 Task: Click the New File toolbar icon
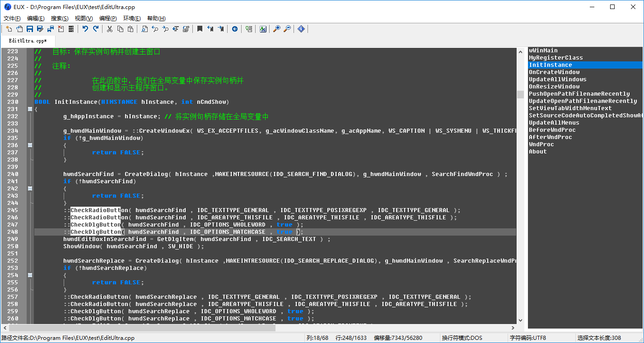9,29
